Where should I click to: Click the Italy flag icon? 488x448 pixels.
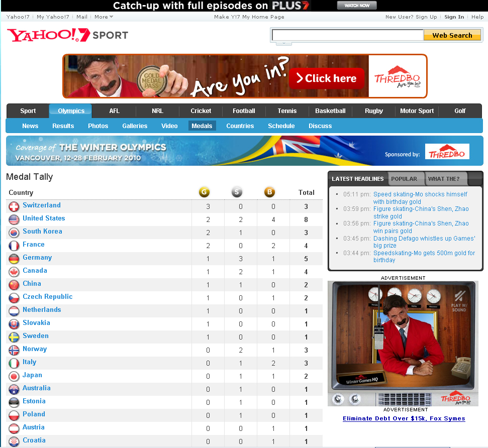pyautogui.click(x=14, y=364)
